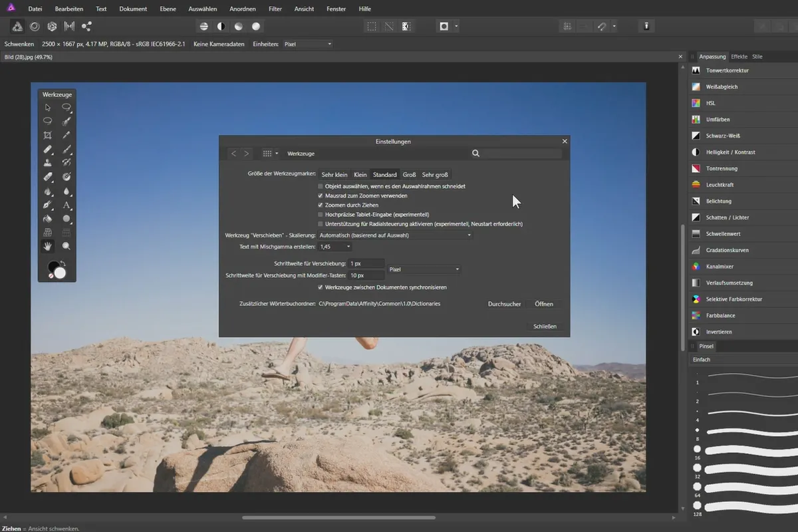
Task: Toggle the snapping magnet icon
Action: [601, 27]
